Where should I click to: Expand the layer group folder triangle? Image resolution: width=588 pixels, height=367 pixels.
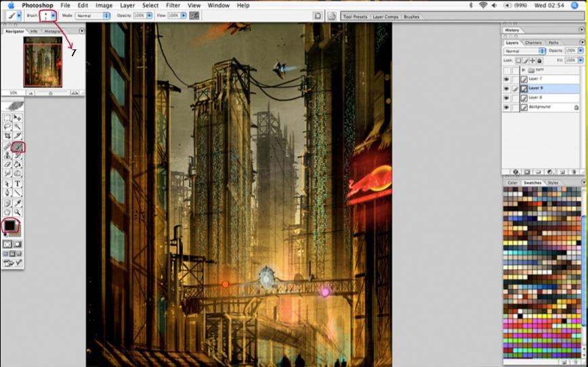click(524, 70)
